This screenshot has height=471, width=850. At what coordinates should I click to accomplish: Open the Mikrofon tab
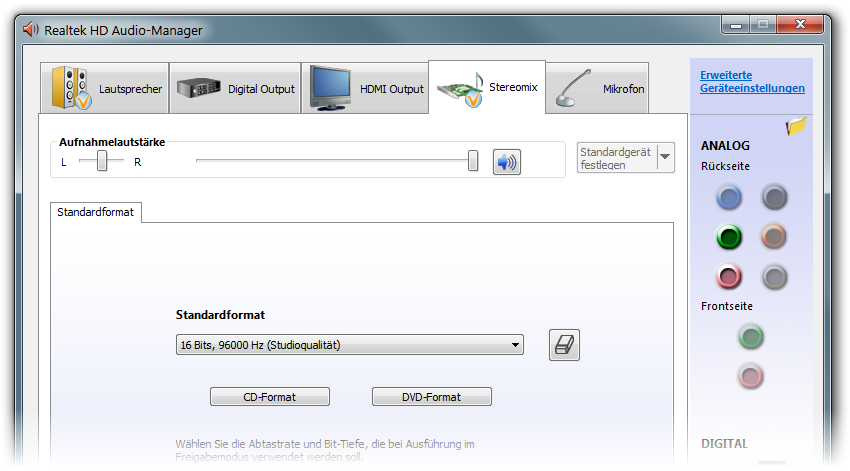[x=597, y=88]
